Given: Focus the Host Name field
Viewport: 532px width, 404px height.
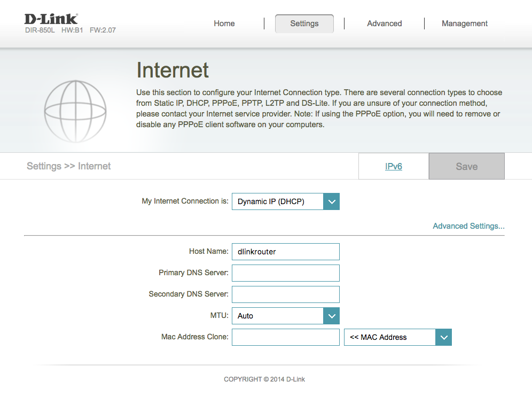Looking at the screenshot, I should coord(286,252).
